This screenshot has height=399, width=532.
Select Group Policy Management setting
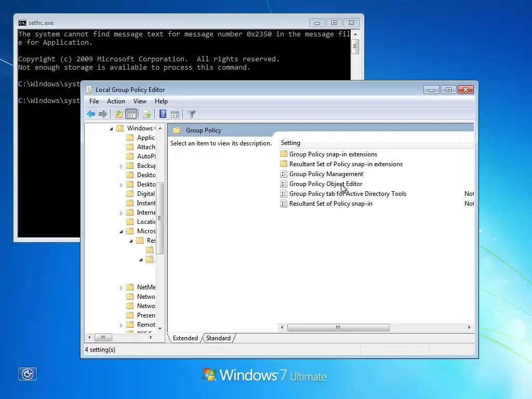(326, 174)
